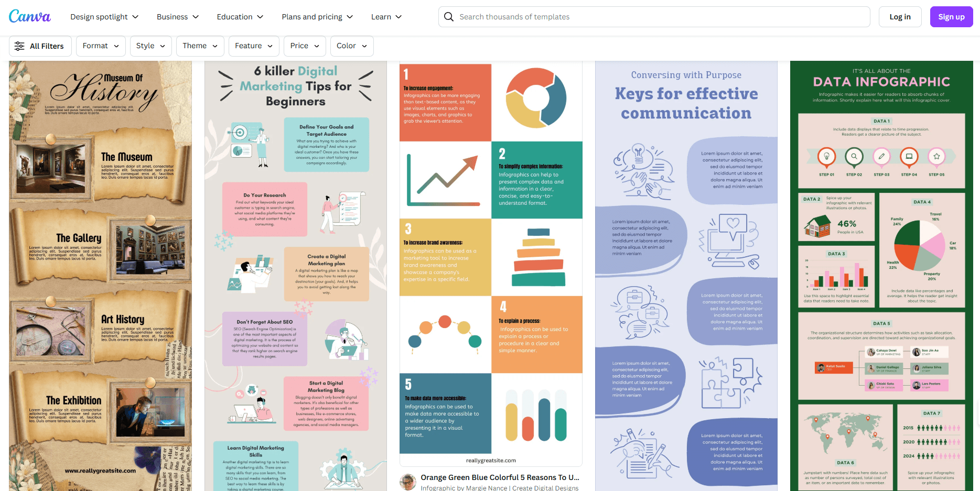Open the Business menu
Viewport: 980px width, 491px height.
(x=178, y=17)
